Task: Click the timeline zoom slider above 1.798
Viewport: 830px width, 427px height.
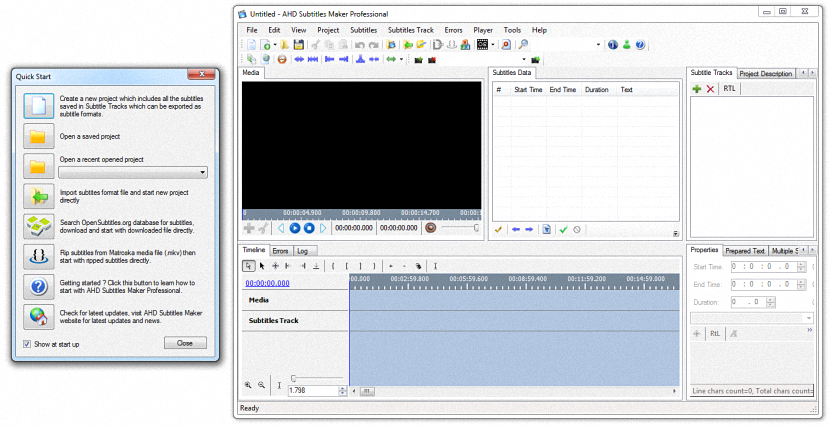Action: click(317, 378)
